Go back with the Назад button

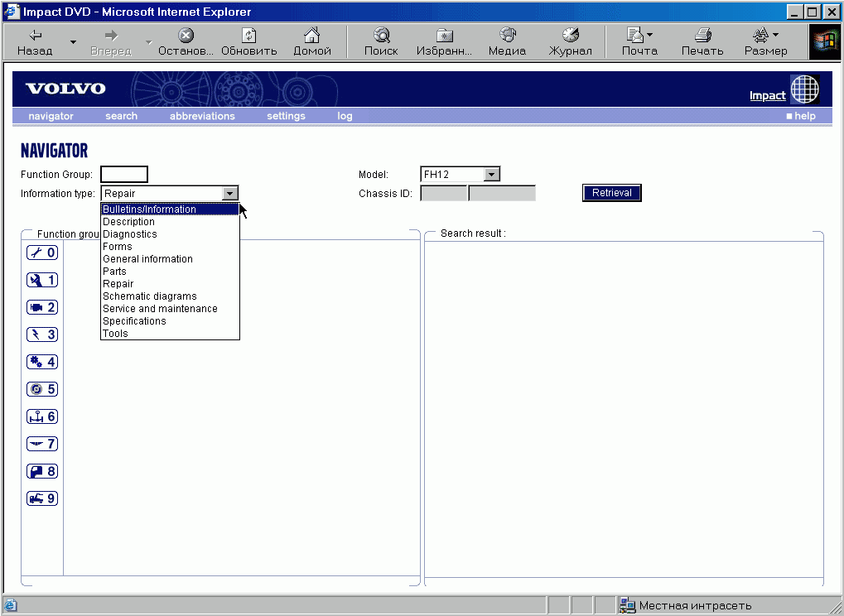click(35, 42)
